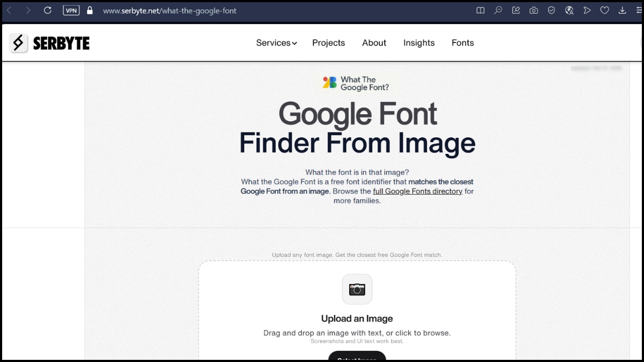Screen dimensions: 644x362
Task: Open the Fonts navigation item
Action: (x=463, y=43)
